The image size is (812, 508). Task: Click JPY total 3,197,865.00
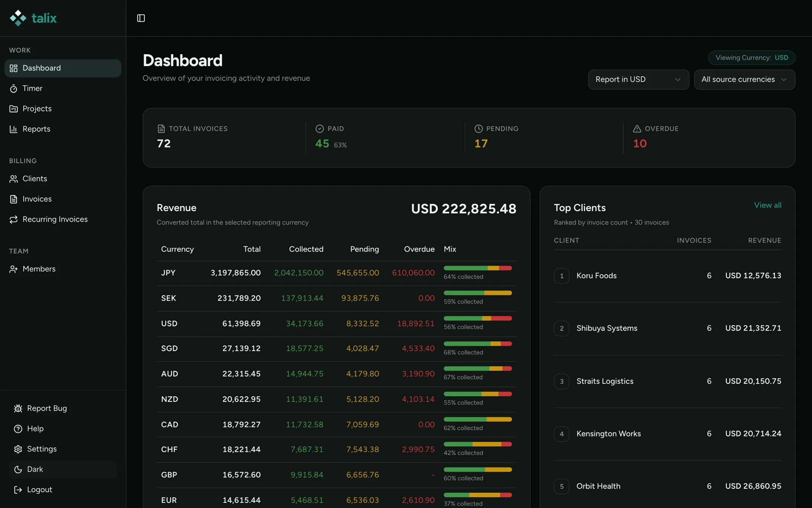pyautogui.click(x=235, y=273)
